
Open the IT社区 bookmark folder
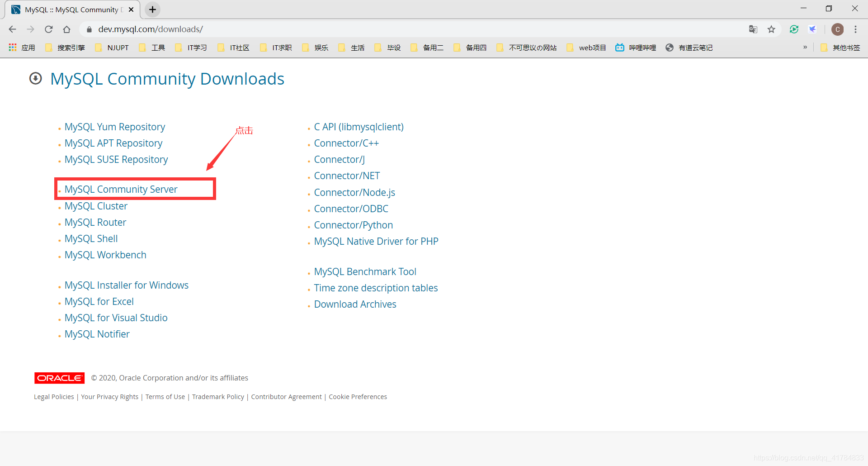pyautogui.click(x=233, y=48)
